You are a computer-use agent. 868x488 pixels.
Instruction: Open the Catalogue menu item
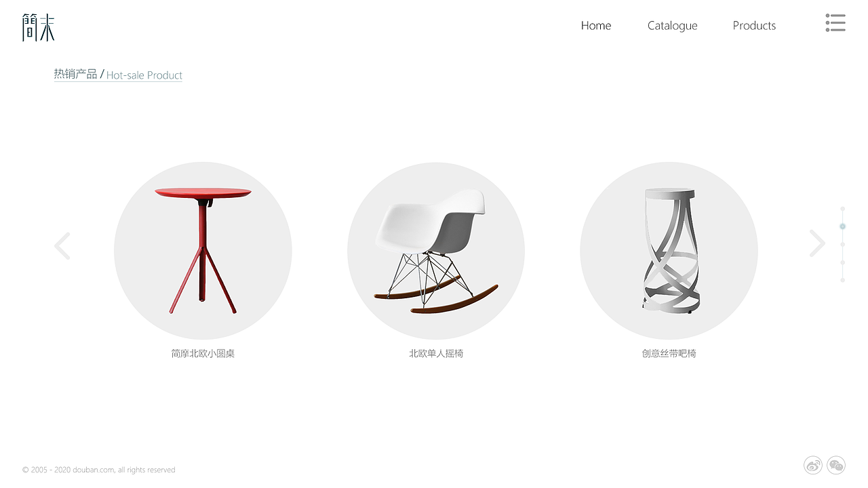(x=672, y=26)
